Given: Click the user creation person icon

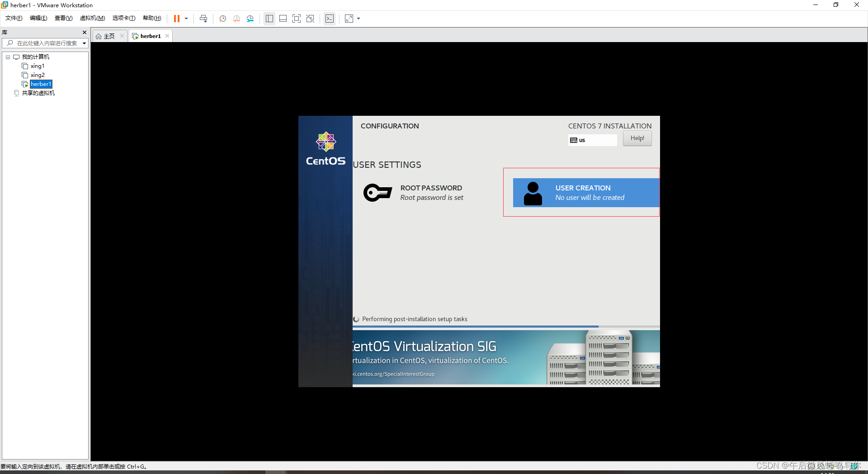Looking at the screenshot, I should pos(533,194).
